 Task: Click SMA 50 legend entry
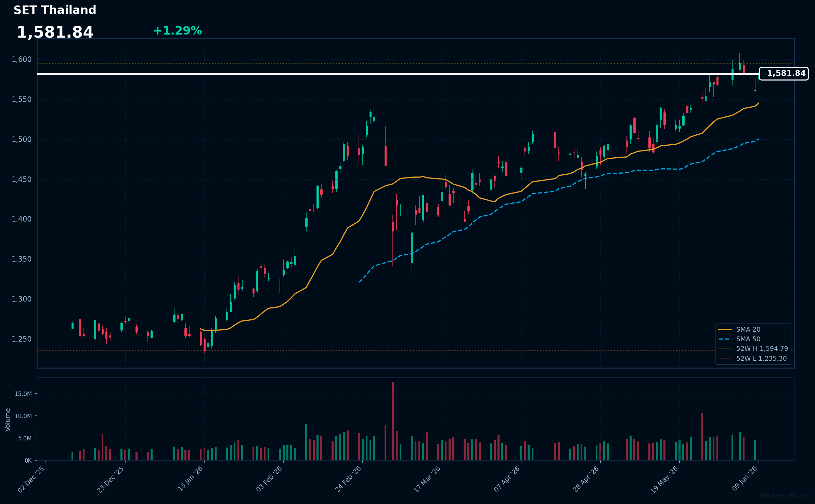[x=739, y=339]
